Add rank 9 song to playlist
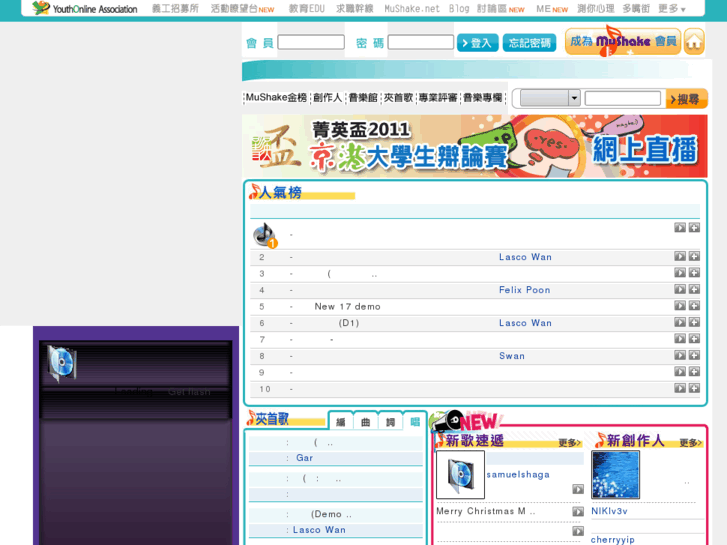This screenshot has height=545, width=727. [694, 372]
